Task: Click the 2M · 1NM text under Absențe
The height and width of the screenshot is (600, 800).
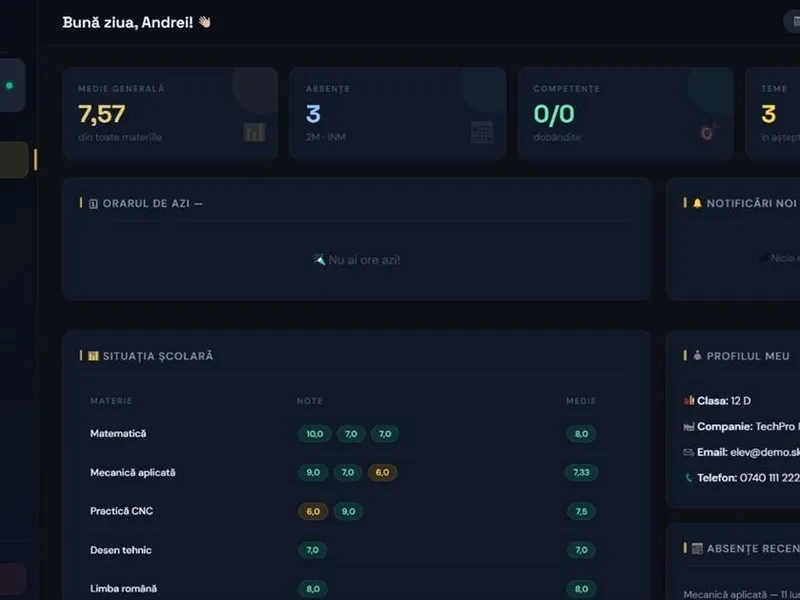Action: 326,137
